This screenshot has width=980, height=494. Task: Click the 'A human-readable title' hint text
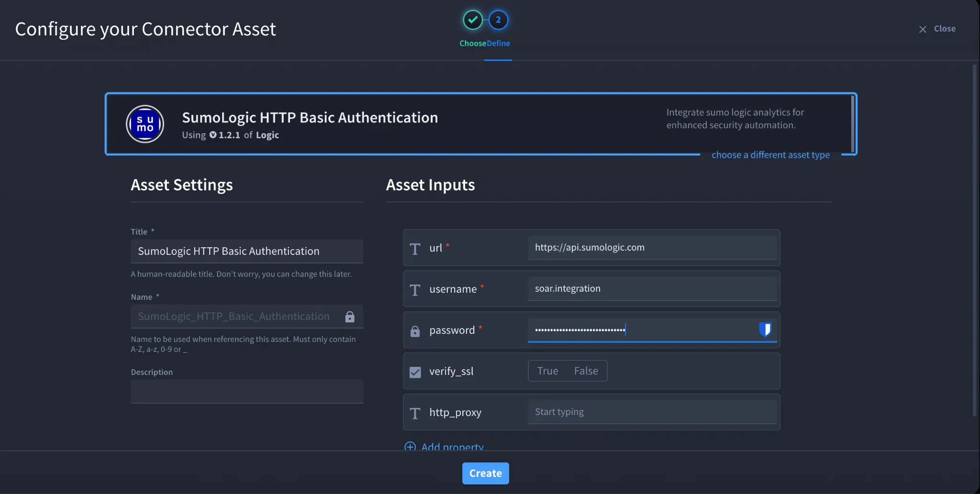241,274
